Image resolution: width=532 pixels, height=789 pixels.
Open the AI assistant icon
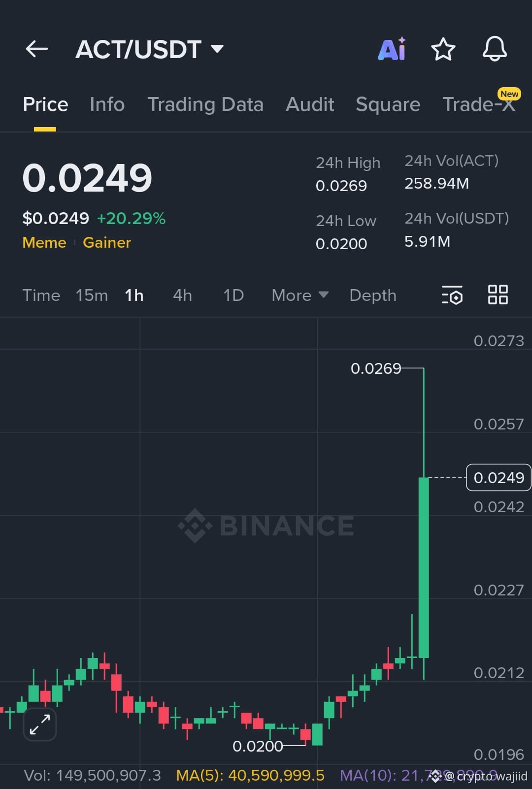[392, 49]
